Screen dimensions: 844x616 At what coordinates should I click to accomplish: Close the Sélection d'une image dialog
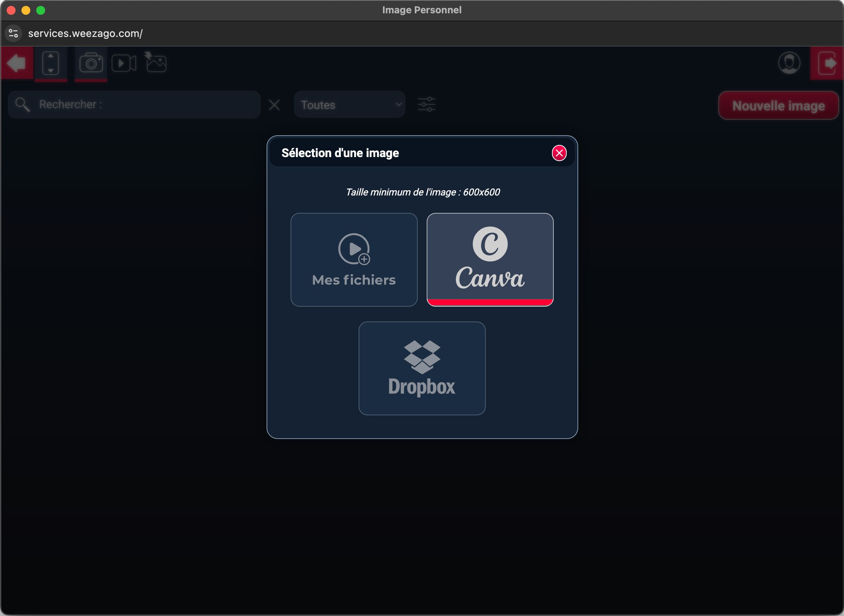pos(559,153)
